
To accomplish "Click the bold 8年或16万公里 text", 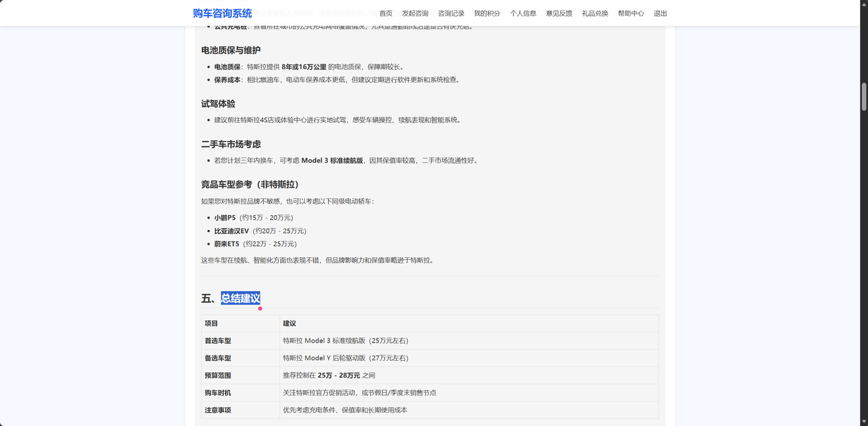I will tap(304, 67).
